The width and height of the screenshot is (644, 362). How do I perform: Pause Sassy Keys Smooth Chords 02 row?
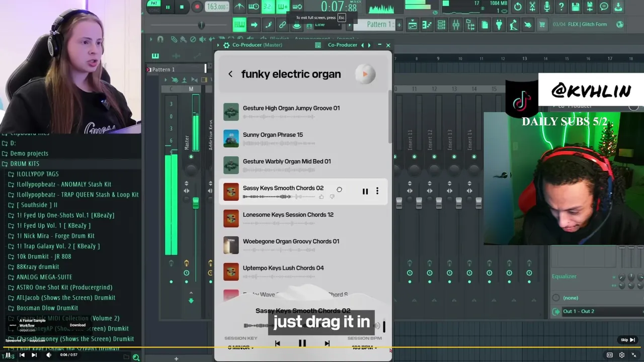click(365, 191)
